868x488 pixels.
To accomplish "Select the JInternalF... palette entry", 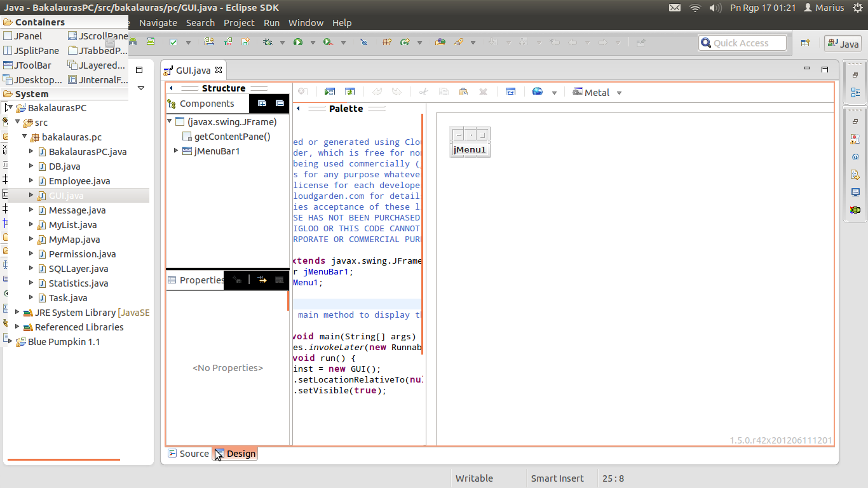I will pyautogui.click(x=98, y=80).
